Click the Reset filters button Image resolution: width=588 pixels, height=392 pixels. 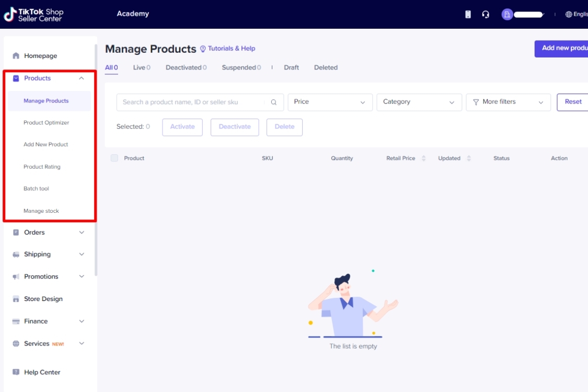point(573,102)
